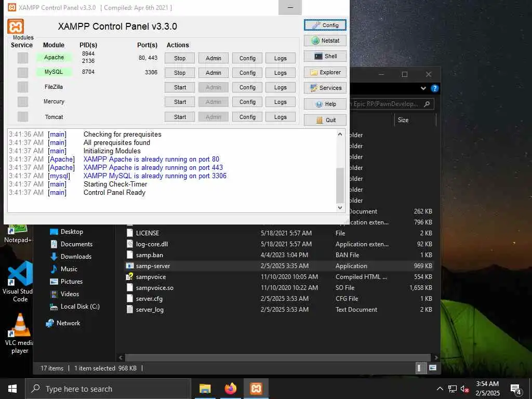Select the sampvoice help file icon
Image resolution: width=532 pixels, height=399 pixels.
(x=129, y=276)
